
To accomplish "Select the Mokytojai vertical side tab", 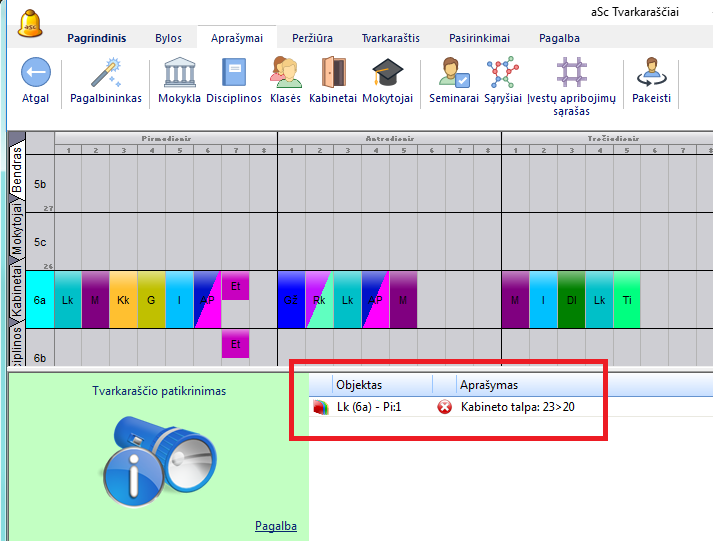I will (x=17, y=229).
